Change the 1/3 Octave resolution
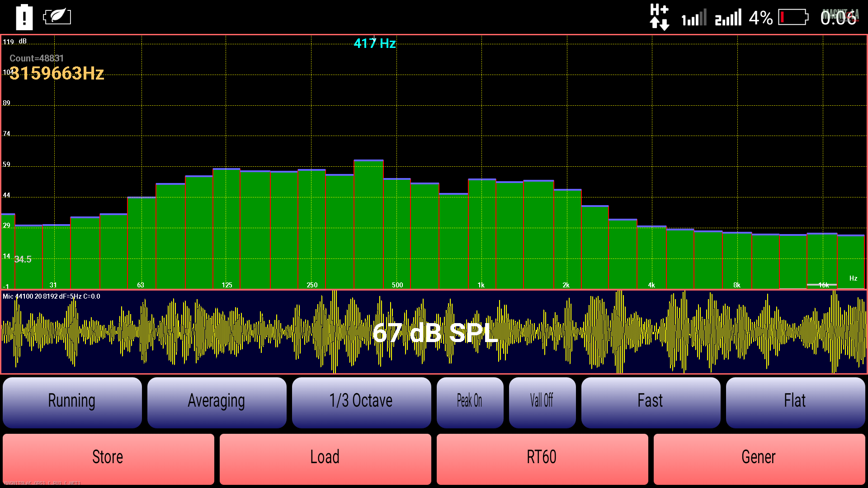 (361, 402)
